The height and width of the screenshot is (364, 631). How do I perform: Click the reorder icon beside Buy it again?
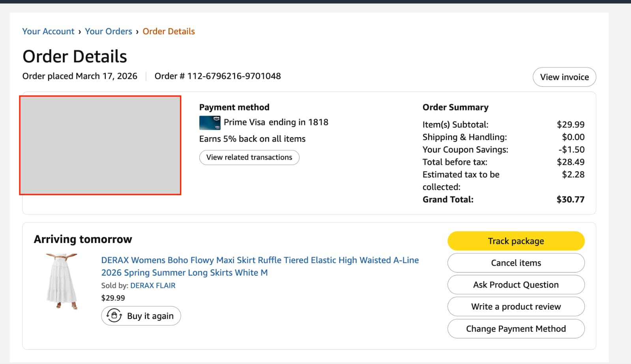pyautogui.click(x=114, y=316)
